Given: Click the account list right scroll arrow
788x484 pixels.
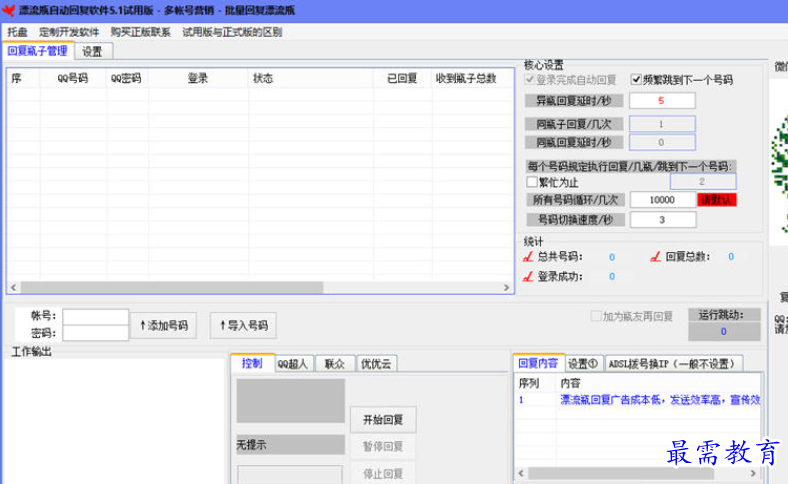Looking at the screenshot, I should [x=506, y=287].
